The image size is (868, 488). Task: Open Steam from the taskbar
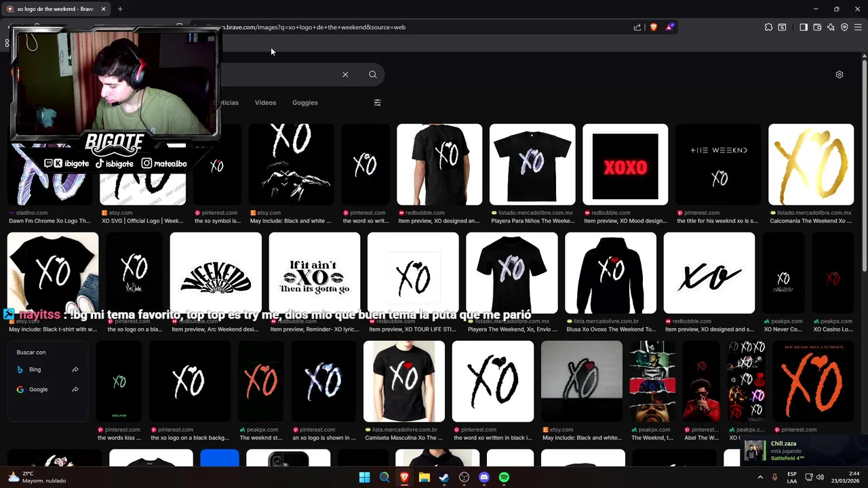(x=444, y=477)
